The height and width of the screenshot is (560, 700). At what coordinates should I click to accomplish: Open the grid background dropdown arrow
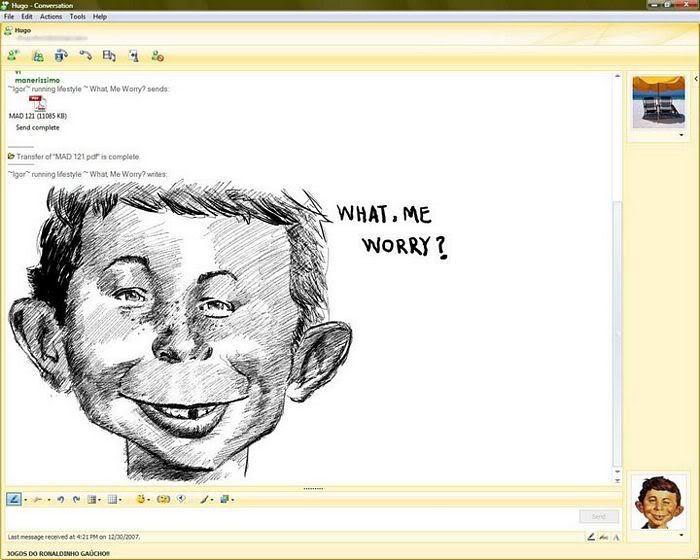120,500
